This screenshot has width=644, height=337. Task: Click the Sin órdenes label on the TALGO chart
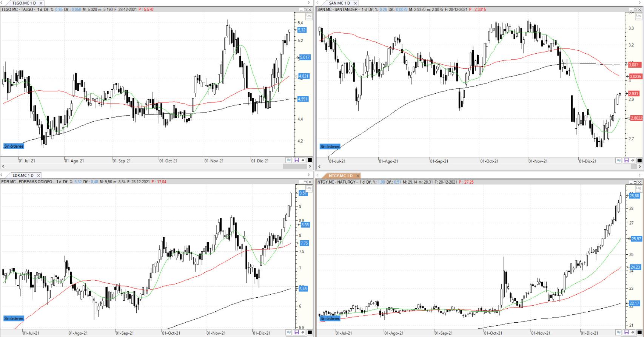pos(14,146)
